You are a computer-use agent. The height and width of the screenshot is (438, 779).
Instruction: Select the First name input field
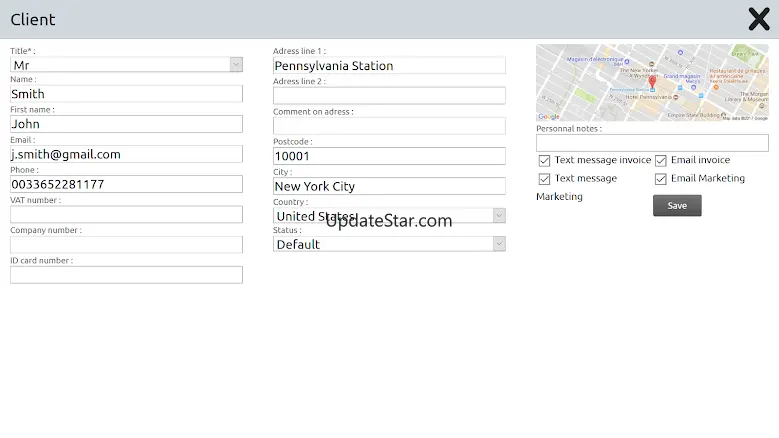point(126,124)
